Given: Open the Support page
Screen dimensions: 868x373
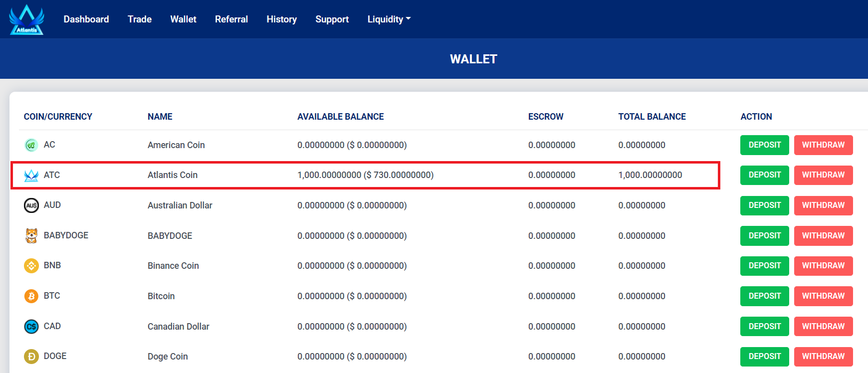Looking at the screenshot, I should coord(332,19).
